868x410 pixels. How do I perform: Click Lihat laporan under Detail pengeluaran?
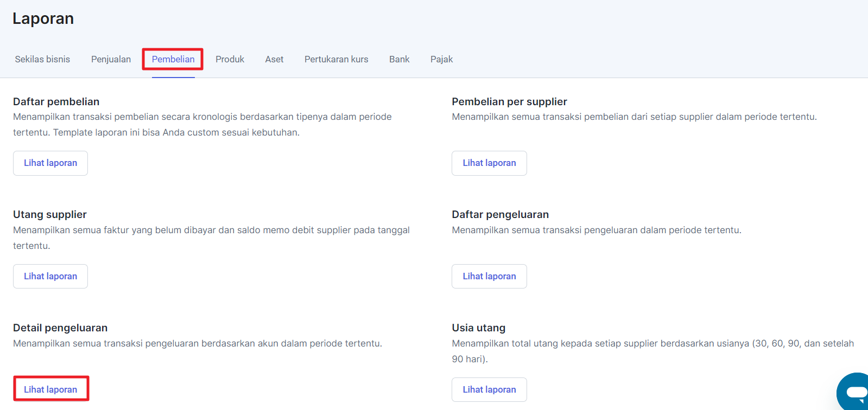point(50,389)
